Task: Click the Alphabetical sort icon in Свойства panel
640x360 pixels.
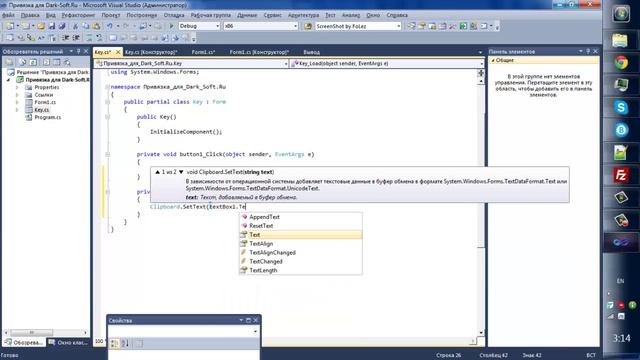Action: tap(125, 343)
